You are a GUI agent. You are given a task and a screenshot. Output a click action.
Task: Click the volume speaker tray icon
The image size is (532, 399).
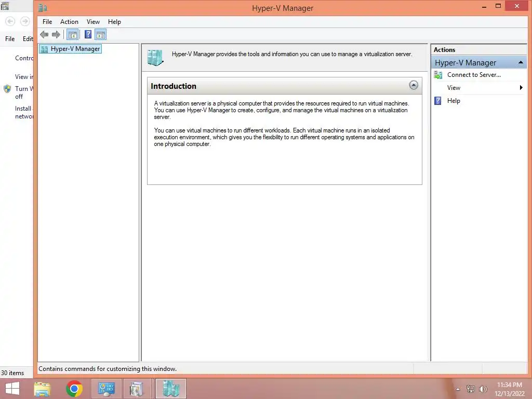pos(483,389)
